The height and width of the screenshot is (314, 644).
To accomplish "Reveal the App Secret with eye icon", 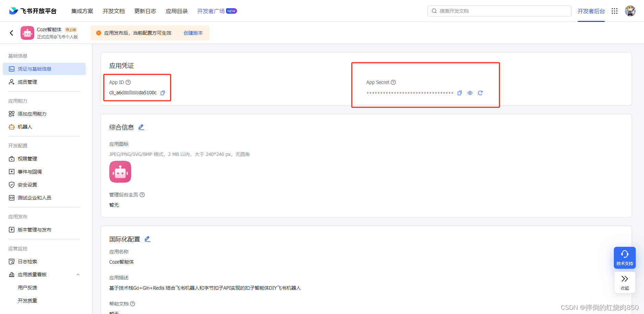I will point(470,93).
